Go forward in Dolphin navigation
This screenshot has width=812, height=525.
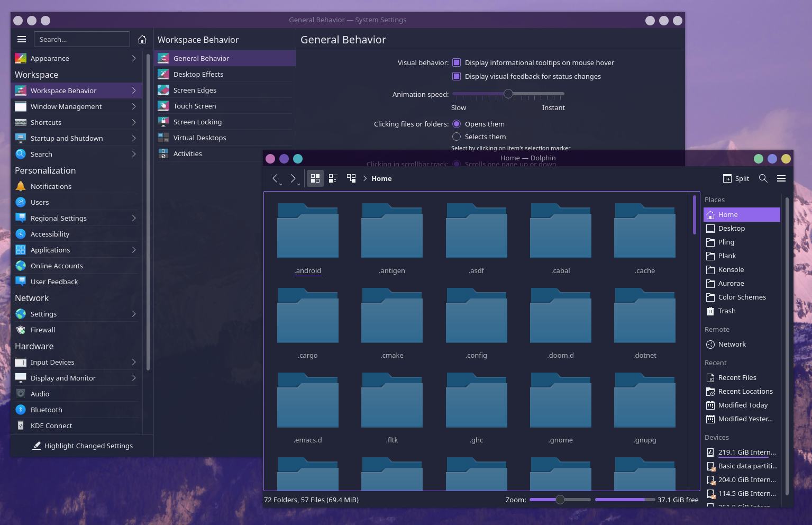click(293, 178)
